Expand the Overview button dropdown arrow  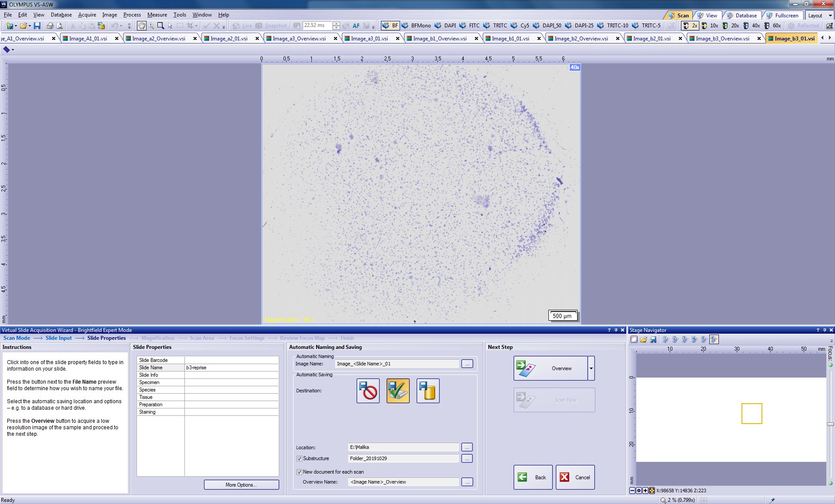click(591, 368)
